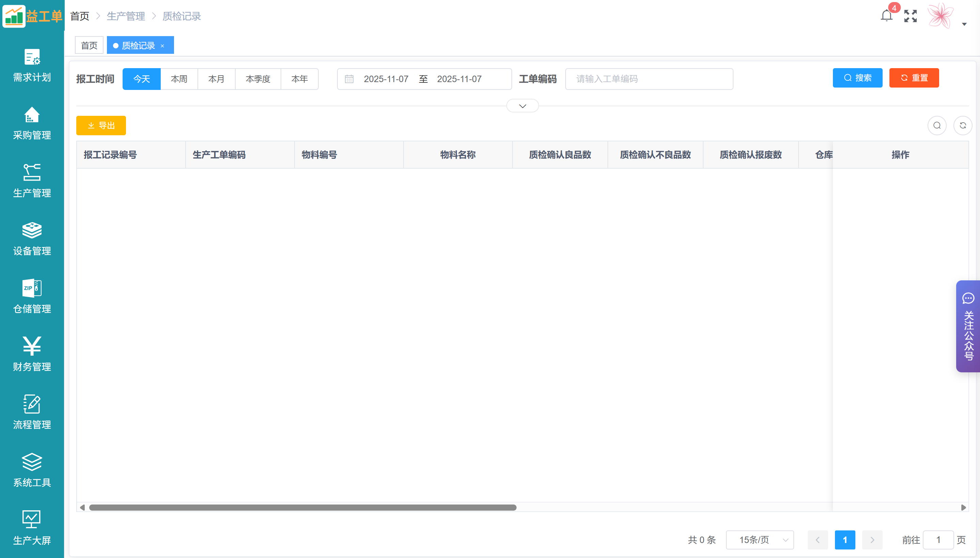Toggle fullscreen mode icon

point(910,16)
